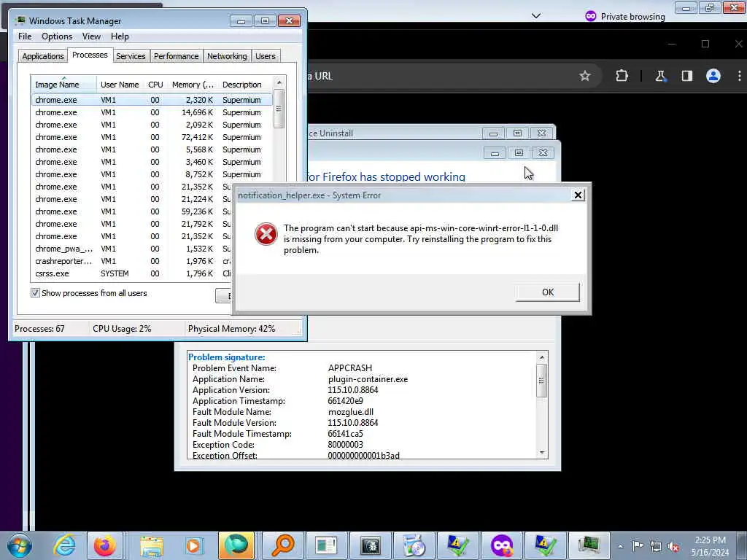
Task: Select the crashreporter process row
Action: click(131, 261)
